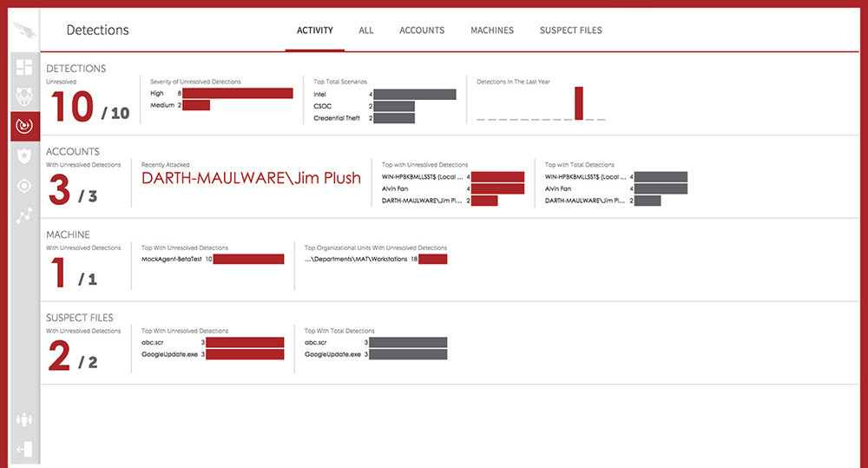Click abc.scr under Top With Unresolved Detections

click(x=152, y=343)
